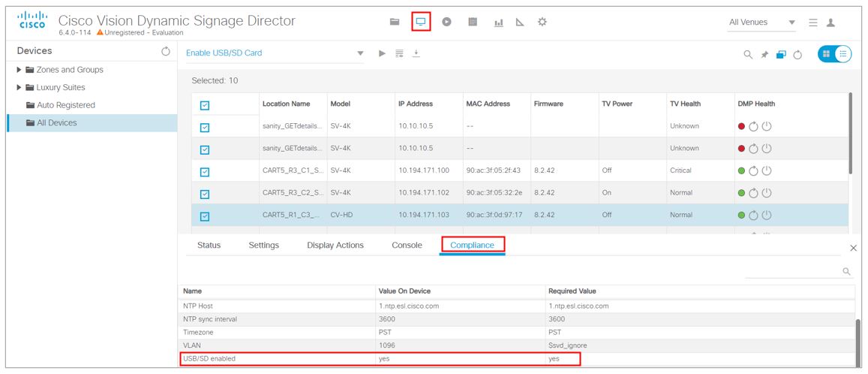The width and height of the screenshot is (868, 374).
Task: Click the power icon for 10.194.171.102 row
Action: 767,193
